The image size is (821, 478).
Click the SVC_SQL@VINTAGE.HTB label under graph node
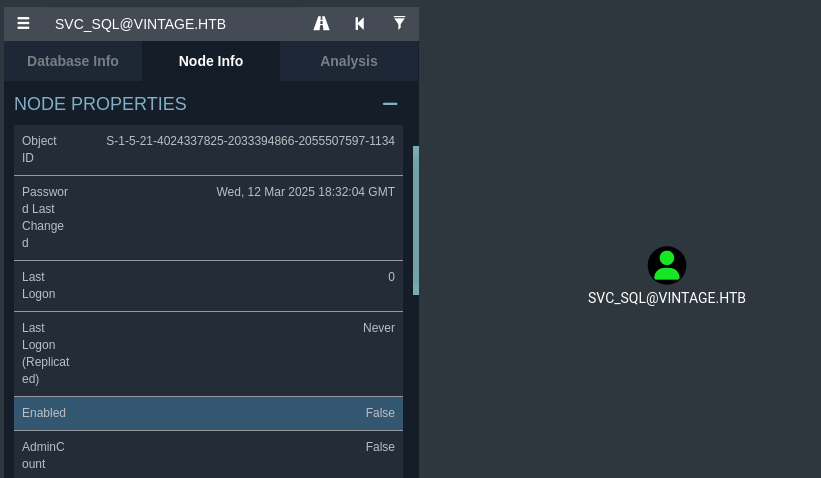(666, 298)
